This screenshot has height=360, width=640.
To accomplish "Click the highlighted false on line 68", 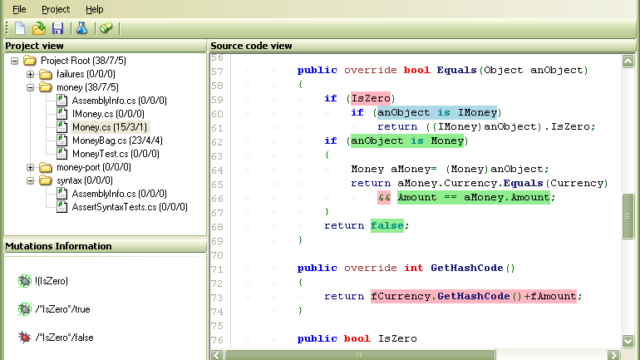I will pyautogui.click(x=387, y=226).
